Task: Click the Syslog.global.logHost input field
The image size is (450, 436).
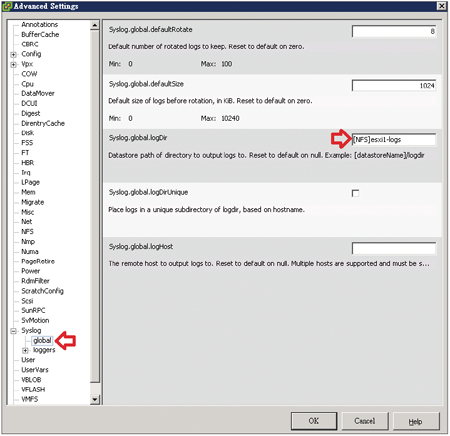Action: 394,248
